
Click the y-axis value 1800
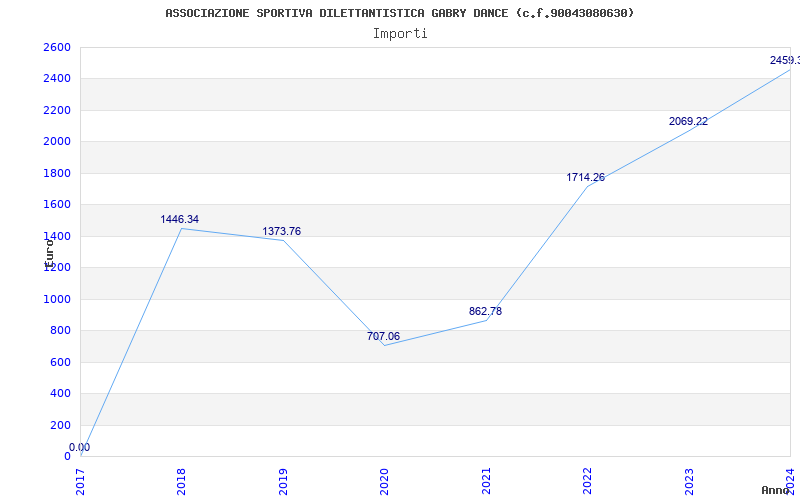tap(58, 173)
